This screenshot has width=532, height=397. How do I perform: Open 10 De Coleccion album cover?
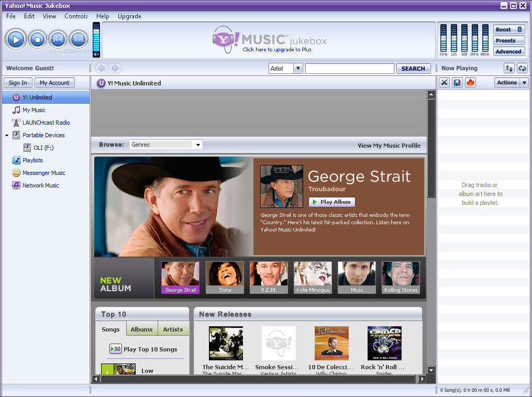(x=331, y=343)
